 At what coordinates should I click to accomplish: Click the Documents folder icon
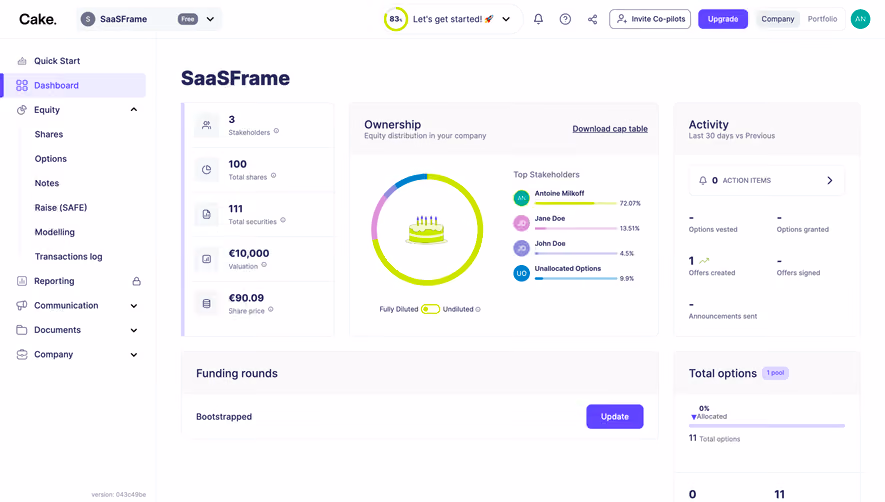tap(22, 330)
